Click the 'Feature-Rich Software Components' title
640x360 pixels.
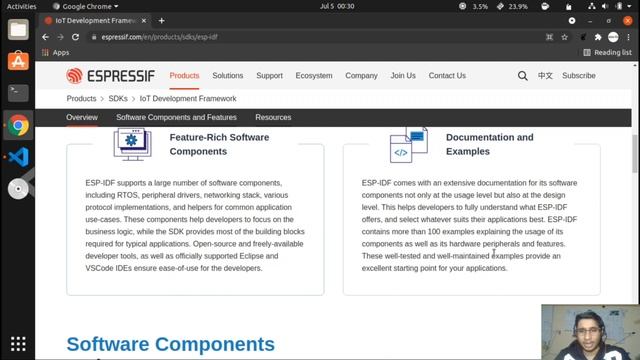click(219, 144)
